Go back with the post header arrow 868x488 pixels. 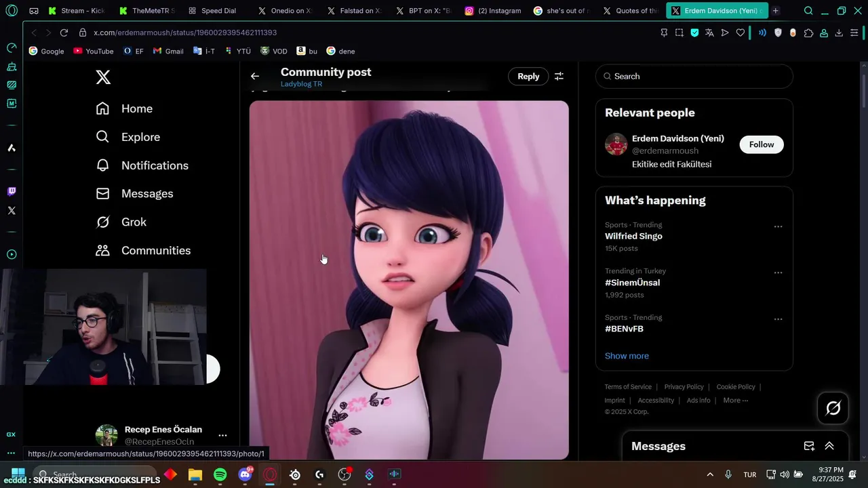[x=255, y=77]
